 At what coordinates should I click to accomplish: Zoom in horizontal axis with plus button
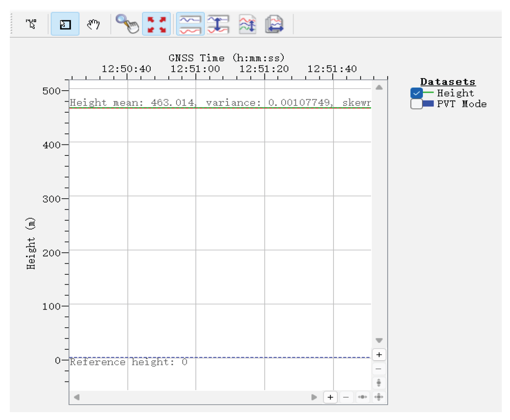[x=330, y=397]
